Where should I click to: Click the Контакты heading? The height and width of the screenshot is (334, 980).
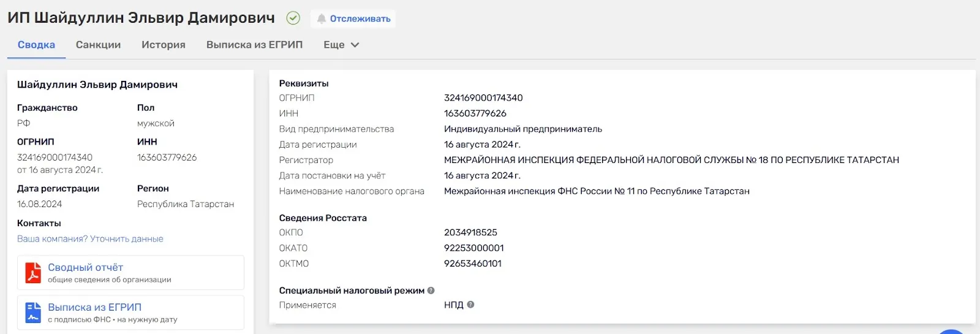[39, 223]
